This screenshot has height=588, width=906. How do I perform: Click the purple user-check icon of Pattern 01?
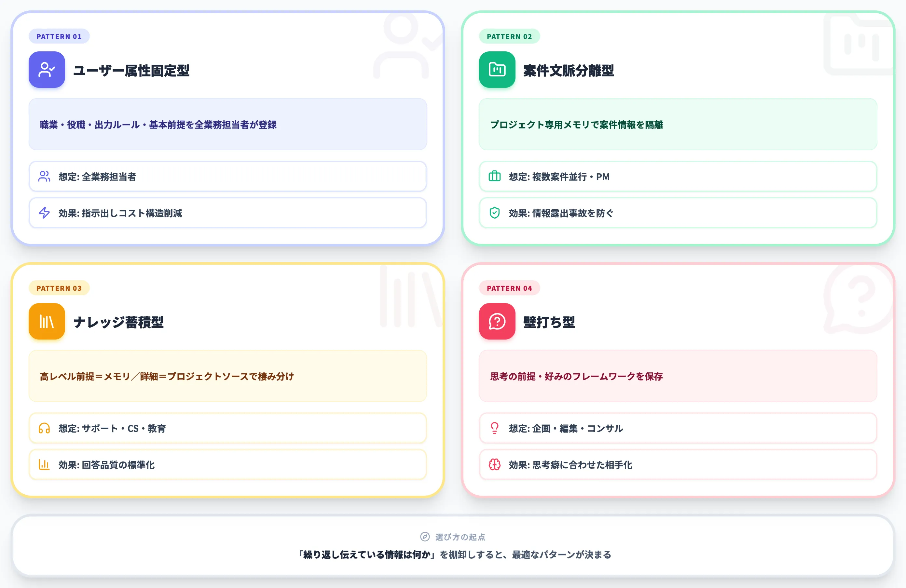click(x=47, y=70)
